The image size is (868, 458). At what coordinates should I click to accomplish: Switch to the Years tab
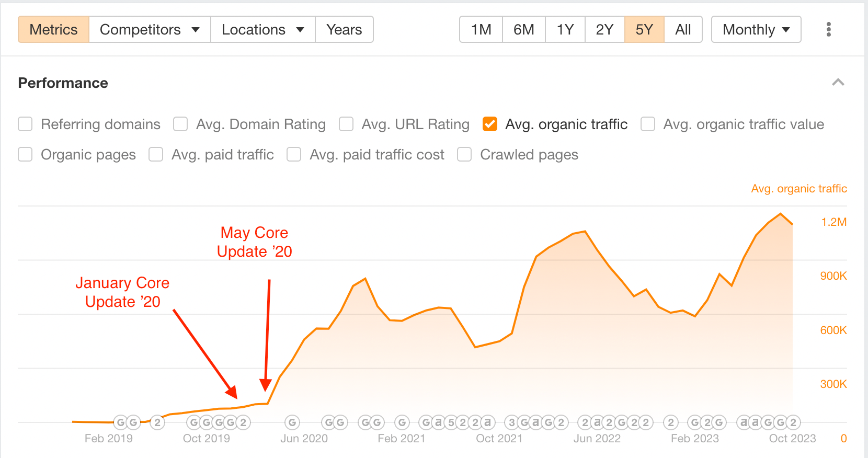pyautogui.click(x=344, y=29)
